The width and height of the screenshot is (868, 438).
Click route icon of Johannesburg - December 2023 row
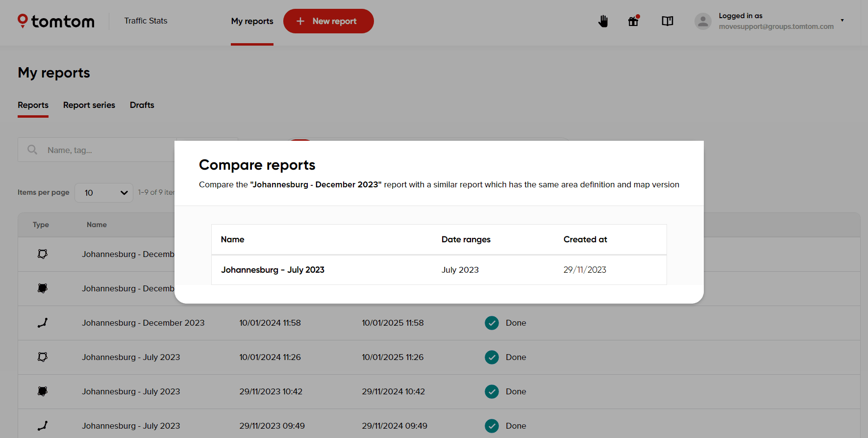[x=43, y=323]
